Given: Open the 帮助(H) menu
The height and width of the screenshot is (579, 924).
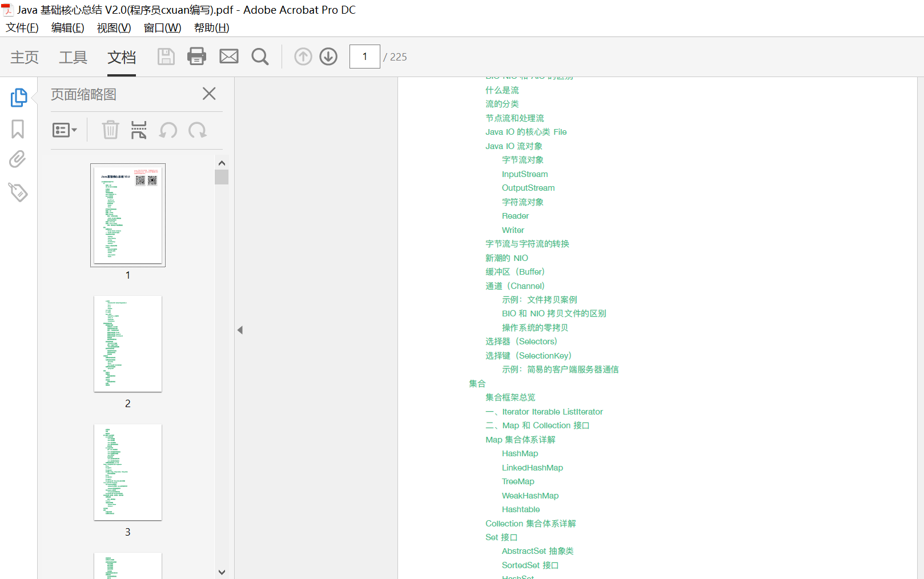Looking at the screenshot, I should click(x=212, y=27).
